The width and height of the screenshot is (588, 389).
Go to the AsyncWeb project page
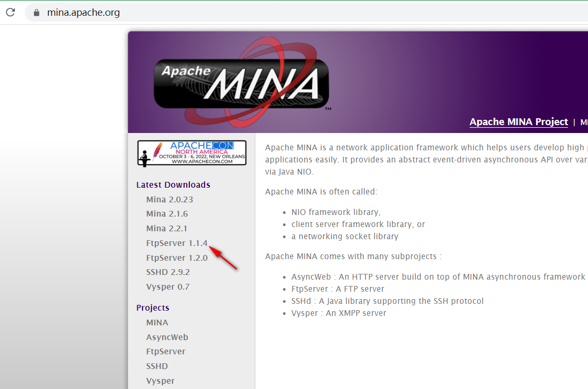click(x=167, y=337)
